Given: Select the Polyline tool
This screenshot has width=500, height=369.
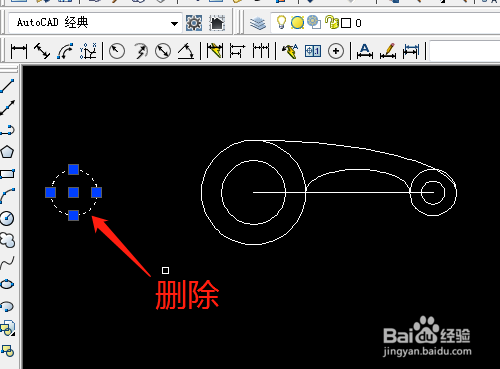Looking at the screenshot, I should (x=7, y=130).
